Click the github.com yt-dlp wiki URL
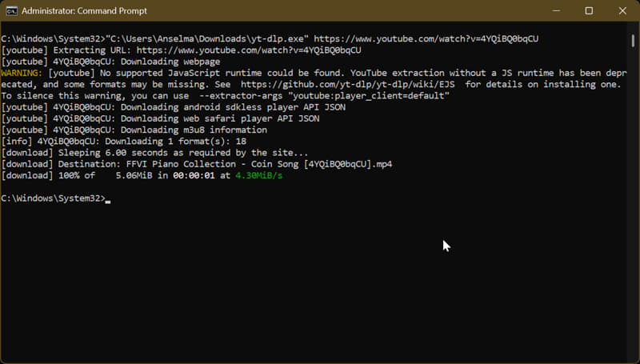Screen dimensions: 640x364 [x=350, y=84]
